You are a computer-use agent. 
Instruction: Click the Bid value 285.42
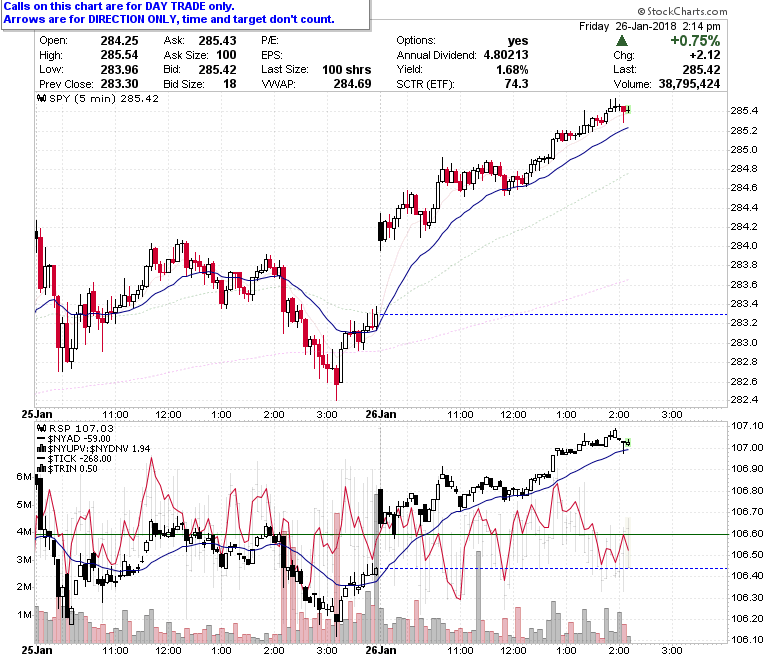(x=217, y=70)
